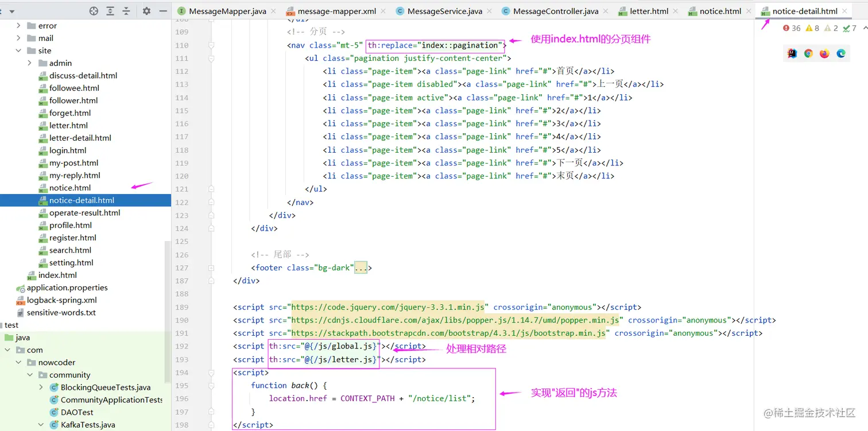
Task: Expand the admin folder
Action: click(30, 63)
